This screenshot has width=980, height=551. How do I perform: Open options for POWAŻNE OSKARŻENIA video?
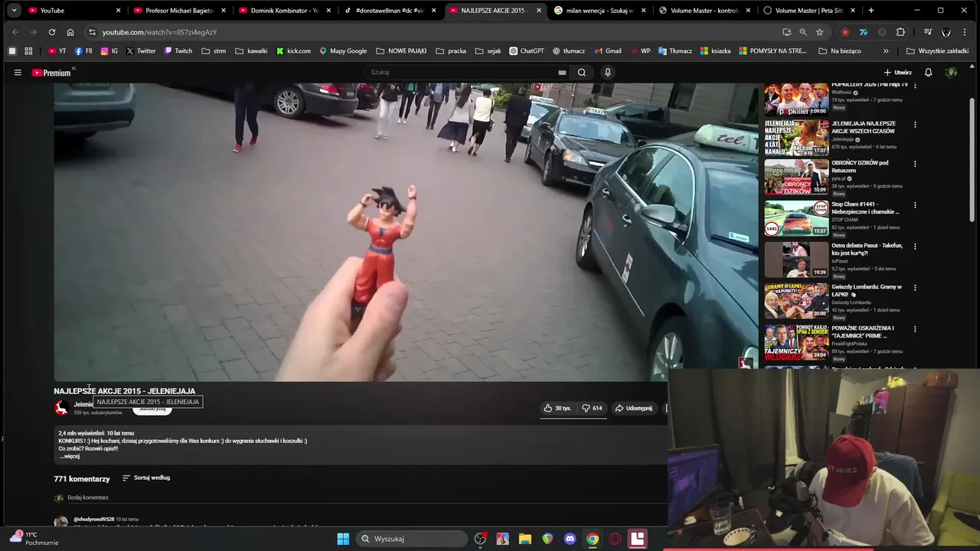pos(914,329)
